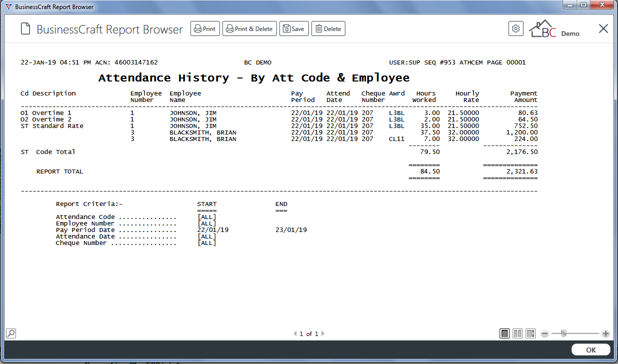Click the payment amount 224.00
The width and height of the screenshot is (618, 364).
click(x=525, y=139)
